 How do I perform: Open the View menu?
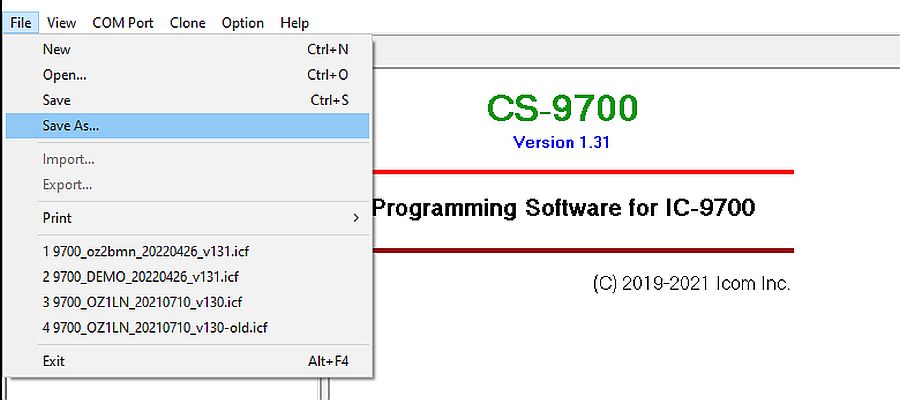coord(61,23)
